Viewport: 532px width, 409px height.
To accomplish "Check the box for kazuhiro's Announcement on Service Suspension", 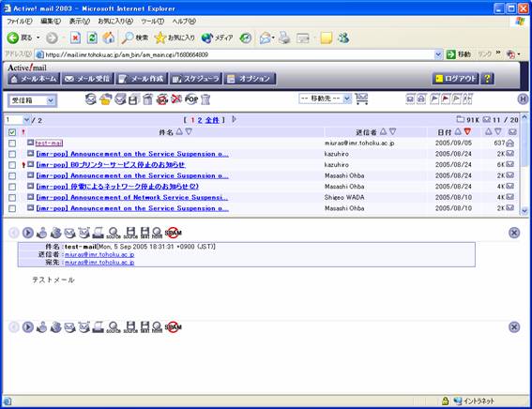I will (12, 154).
